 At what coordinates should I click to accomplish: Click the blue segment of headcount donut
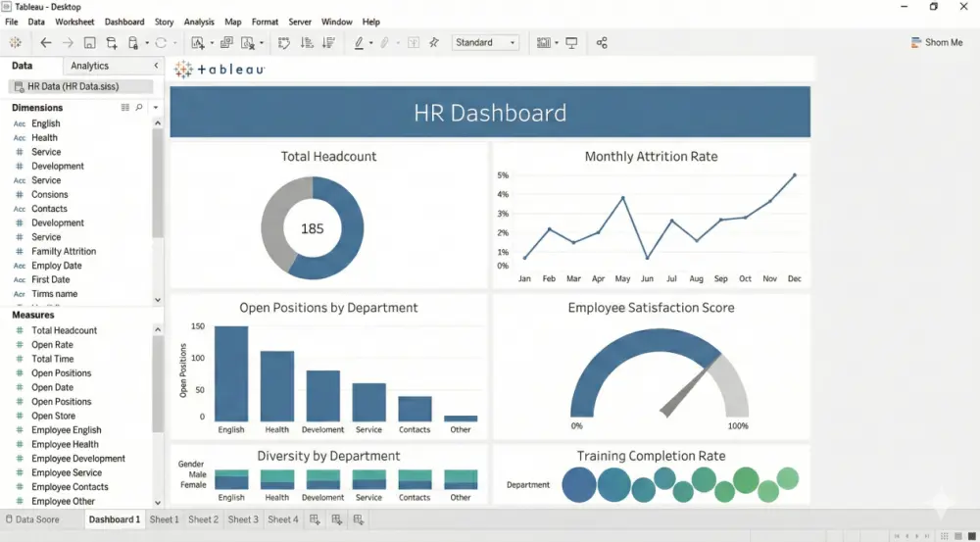[351, 228]
